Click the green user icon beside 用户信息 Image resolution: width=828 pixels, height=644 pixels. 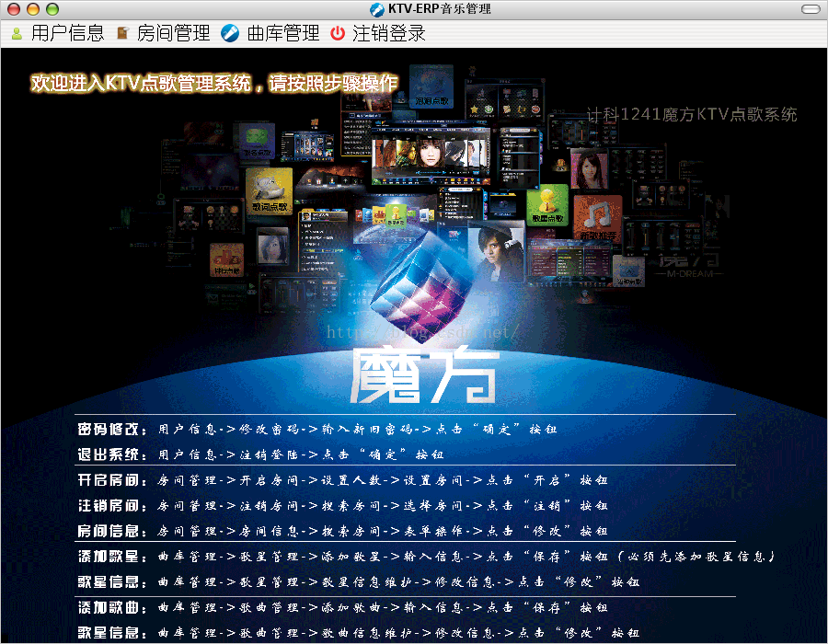[x=17, y=34]
